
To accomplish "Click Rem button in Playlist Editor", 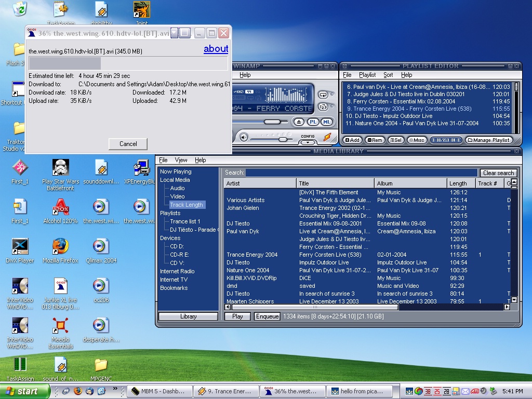I will point(375,140).
